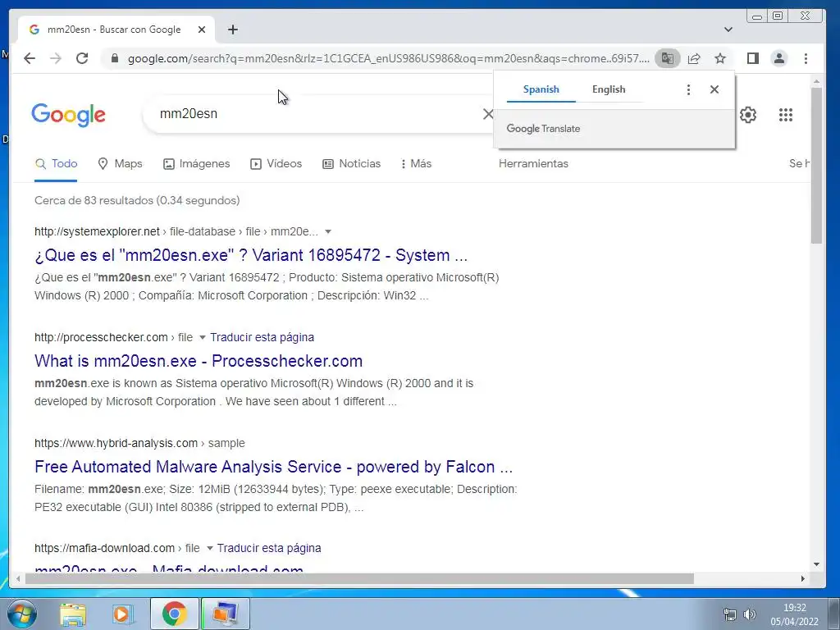
Task: Switch to Imágenes results
Action: pyautogui.click(x=197, y=164)
